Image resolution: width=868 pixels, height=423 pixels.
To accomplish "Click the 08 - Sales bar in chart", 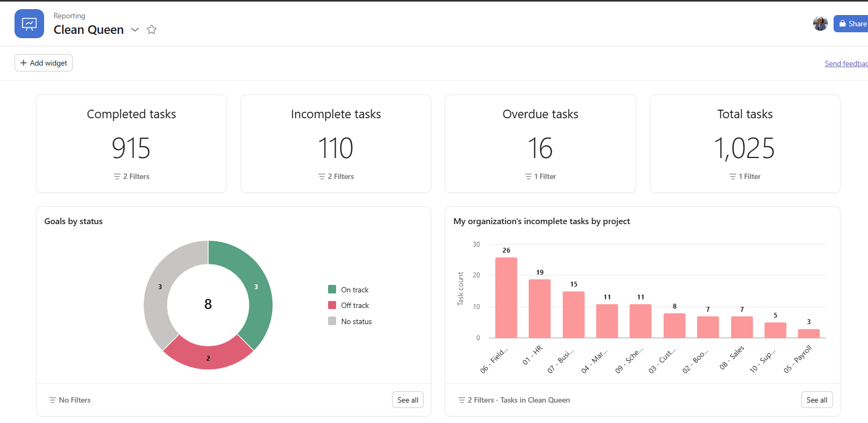I will point(742,327).
